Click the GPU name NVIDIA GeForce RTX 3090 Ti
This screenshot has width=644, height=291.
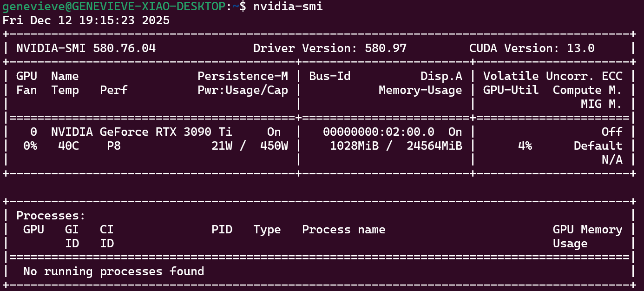pyautogui.click(x=142, y=132)
